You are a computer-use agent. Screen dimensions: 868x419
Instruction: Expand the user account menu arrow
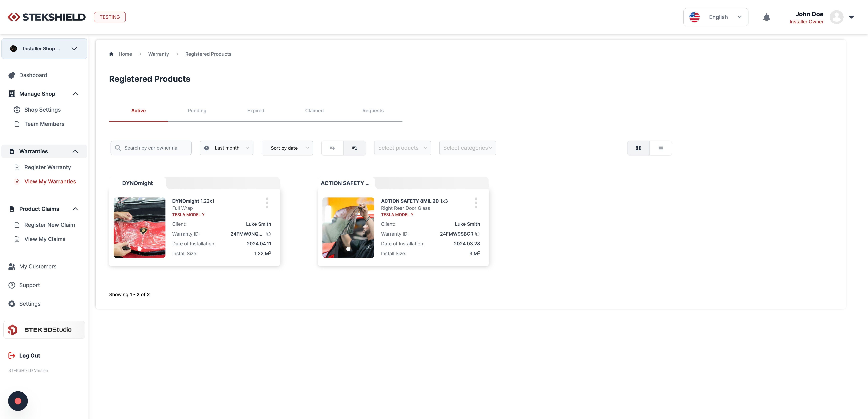(851, 17)
